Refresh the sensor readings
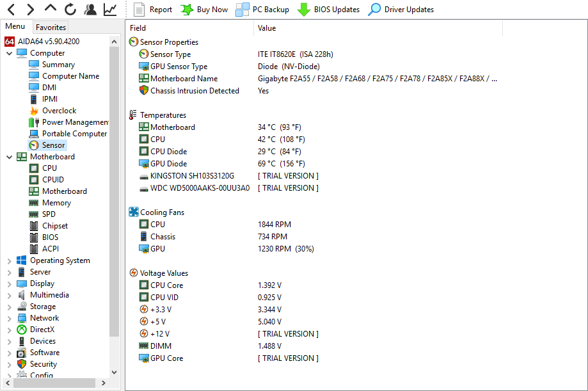This screenshot has height=391, width=588. pyautogui.click(x=70, y=10)
